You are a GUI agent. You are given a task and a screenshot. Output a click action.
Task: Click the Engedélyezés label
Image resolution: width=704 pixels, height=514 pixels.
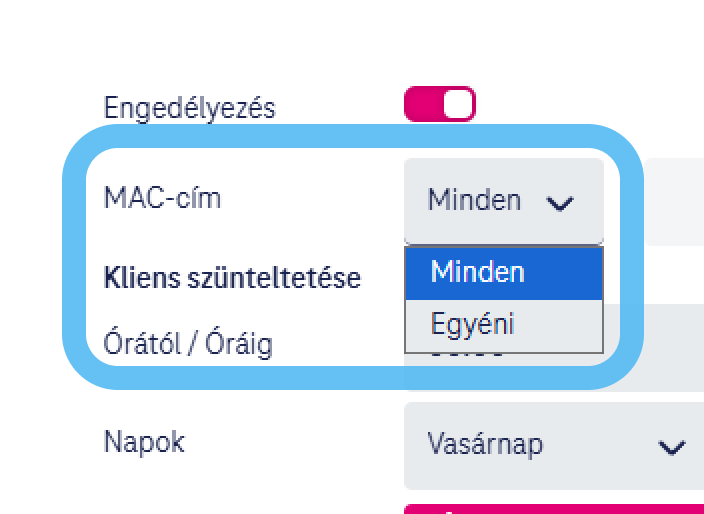tap(189, 107)
